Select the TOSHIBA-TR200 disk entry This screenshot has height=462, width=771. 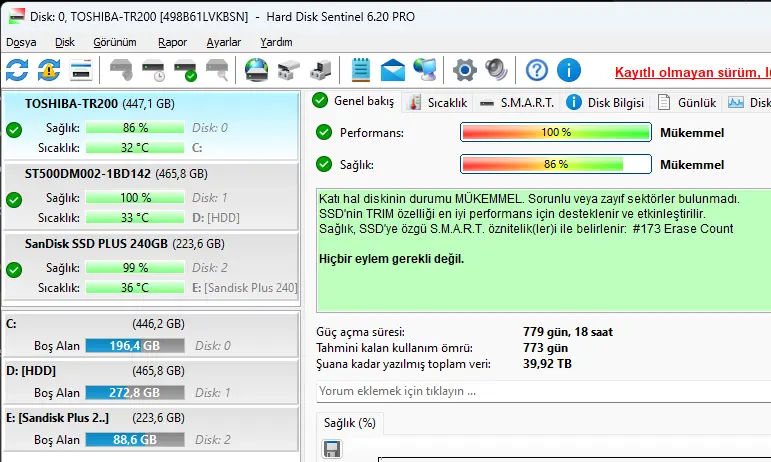(x=151, y=125)
